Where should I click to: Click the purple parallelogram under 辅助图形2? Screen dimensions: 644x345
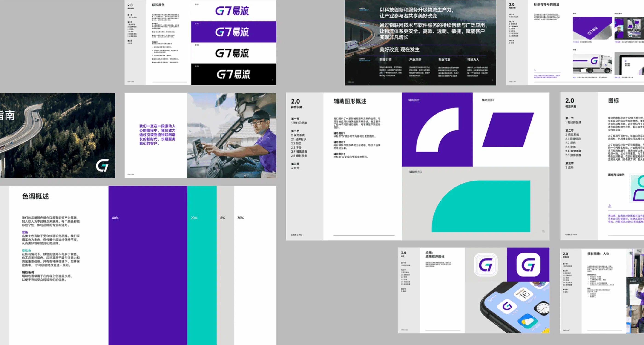[508, 130]
